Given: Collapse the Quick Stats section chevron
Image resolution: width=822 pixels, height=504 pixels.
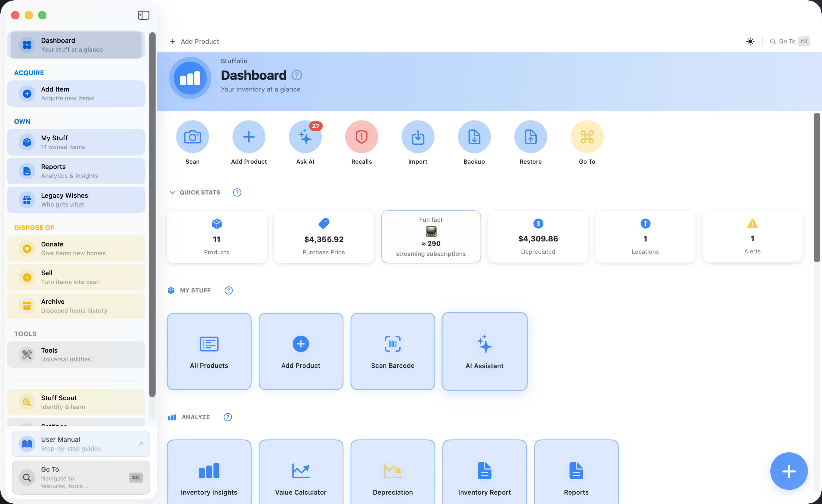Looking at the screenshot, I should [x=173, y=193].
